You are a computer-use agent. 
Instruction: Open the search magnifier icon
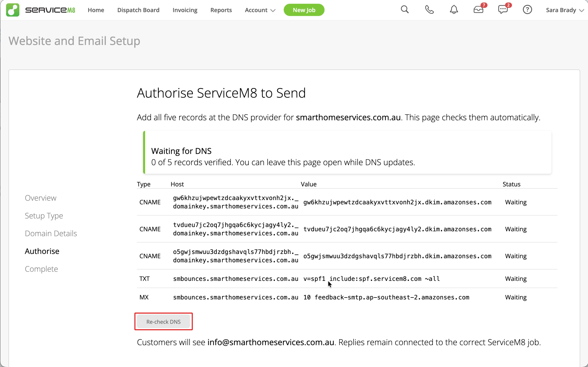click(405, 10)
